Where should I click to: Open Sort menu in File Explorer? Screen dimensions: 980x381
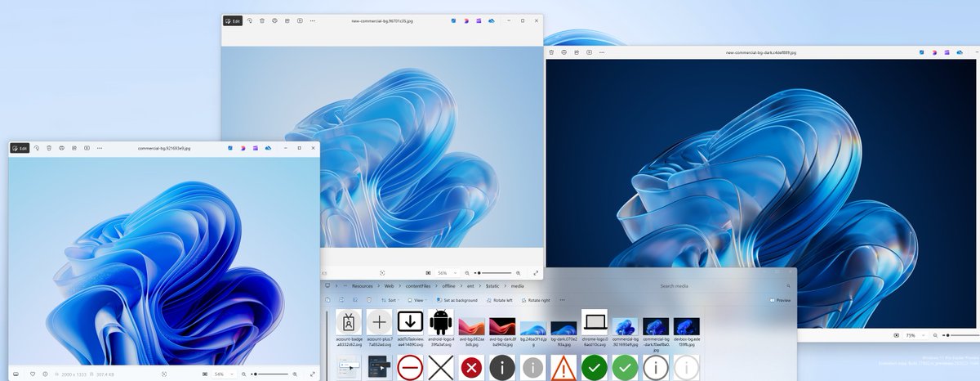[x=389, y=300]
